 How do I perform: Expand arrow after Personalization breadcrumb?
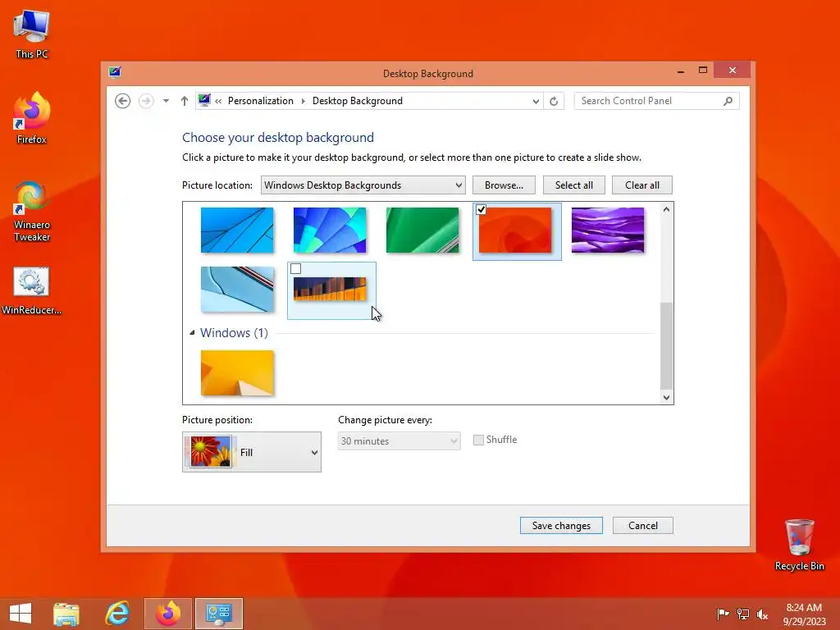(x=304, y=101)
